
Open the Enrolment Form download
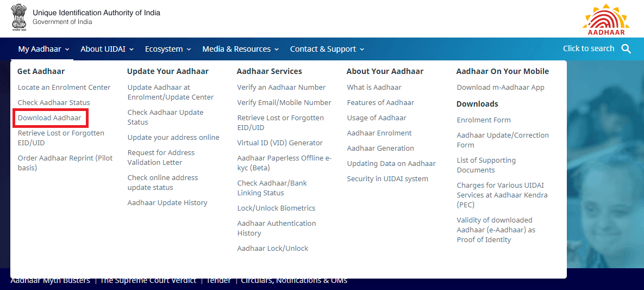pos(484,120)
